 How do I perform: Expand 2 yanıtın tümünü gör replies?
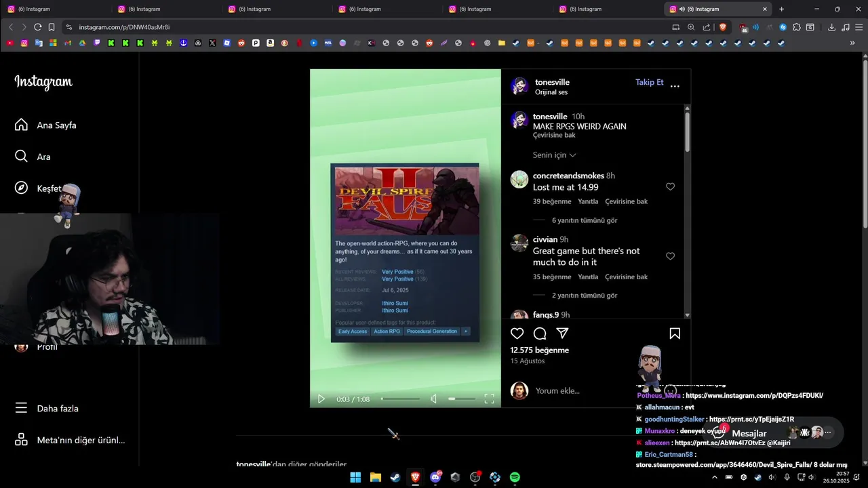(x=585, y=296)
